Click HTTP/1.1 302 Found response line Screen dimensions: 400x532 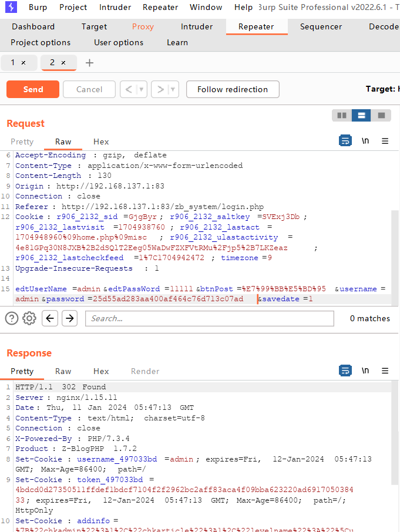(60, 387)
